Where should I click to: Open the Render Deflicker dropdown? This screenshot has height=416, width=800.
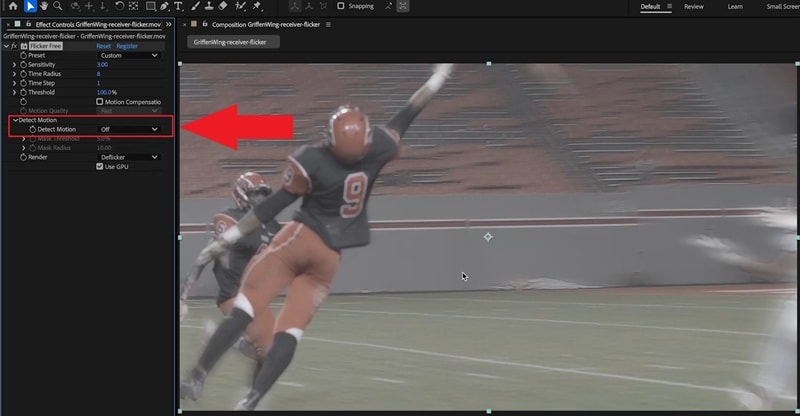click(x=128, y=157)
